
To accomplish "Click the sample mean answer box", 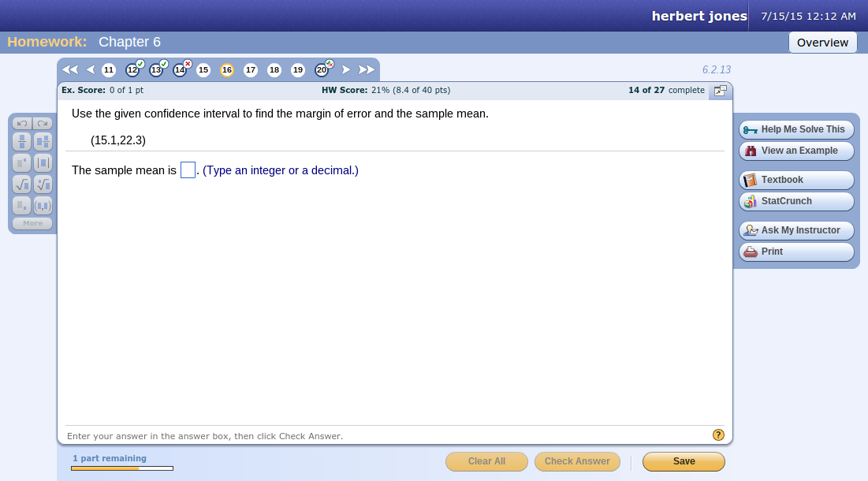I will pos(187,169).
